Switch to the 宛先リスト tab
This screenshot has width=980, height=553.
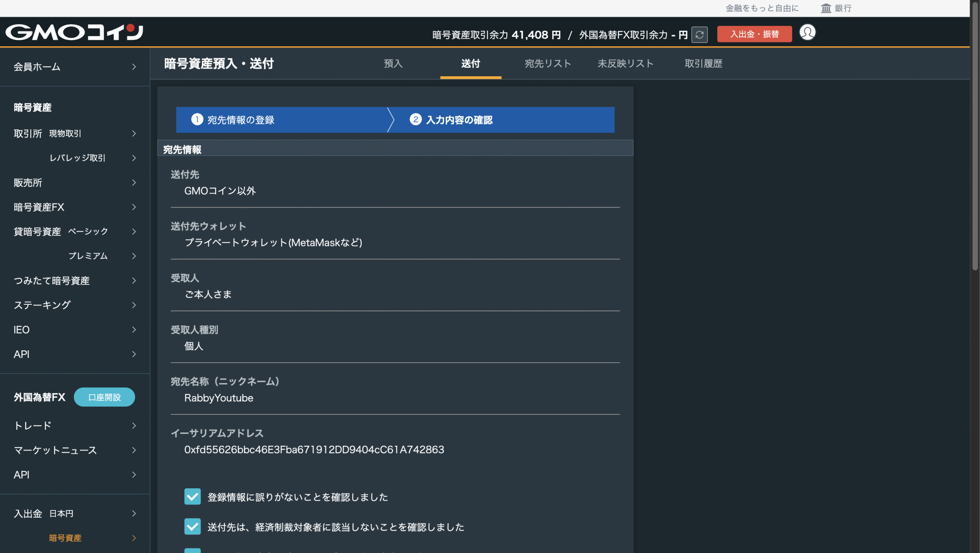[548, 64]
